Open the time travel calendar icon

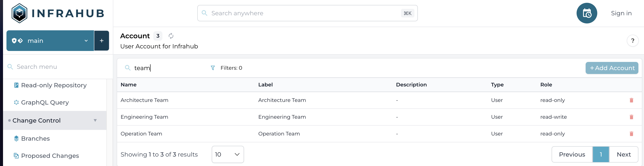pos(586,13)
